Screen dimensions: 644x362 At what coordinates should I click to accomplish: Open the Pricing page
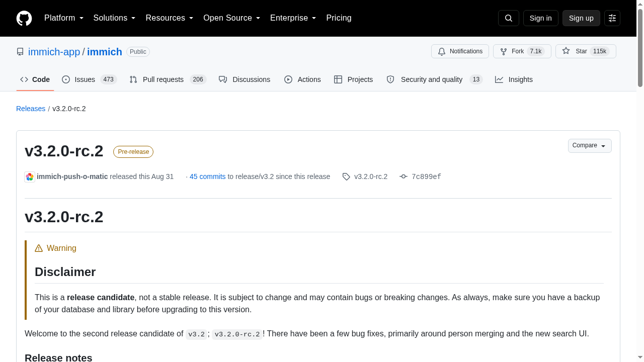pos(339,18)
